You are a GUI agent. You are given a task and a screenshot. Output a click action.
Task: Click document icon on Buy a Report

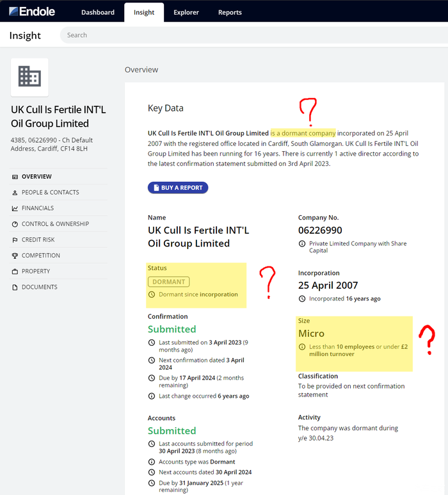[x=156, y=188]
